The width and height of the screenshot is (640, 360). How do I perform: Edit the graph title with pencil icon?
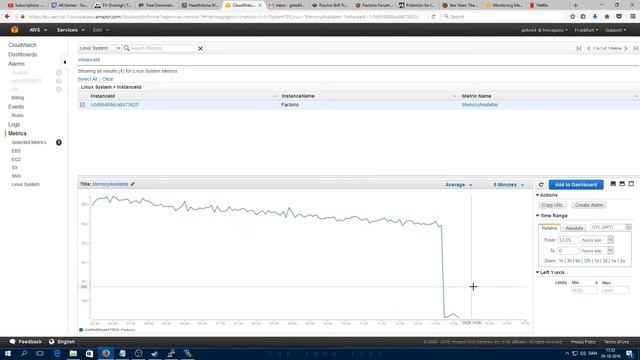pos(133,184)
